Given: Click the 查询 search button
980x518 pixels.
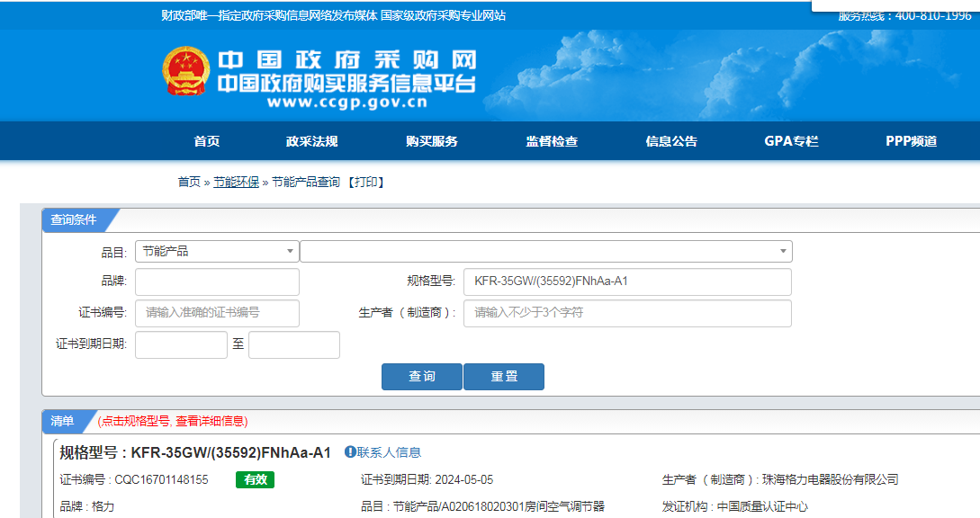Looking at the screenshot, I should point(422,377).
